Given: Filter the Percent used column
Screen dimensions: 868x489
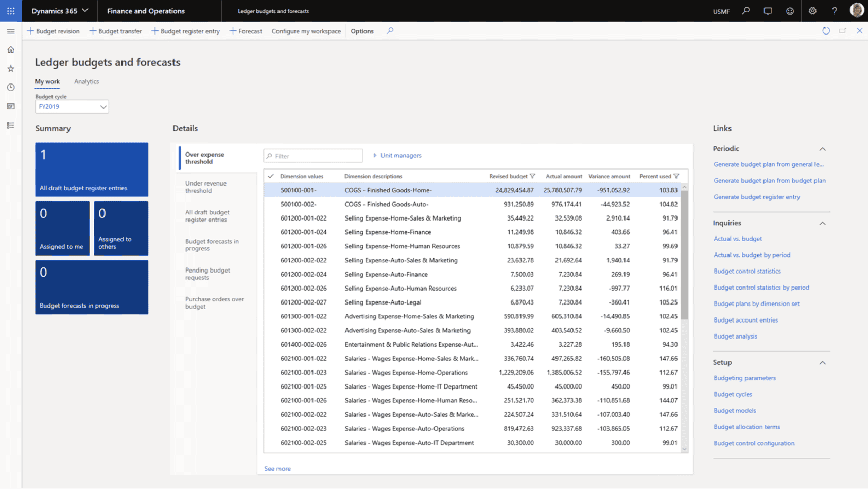Looking at the screenshot, I should (676, 176).
